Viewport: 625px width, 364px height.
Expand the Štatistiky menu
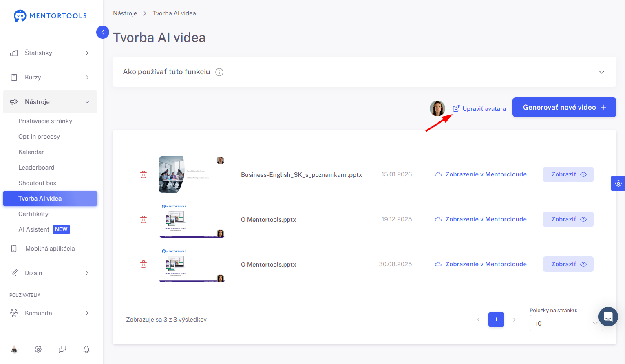coord(50,53)
